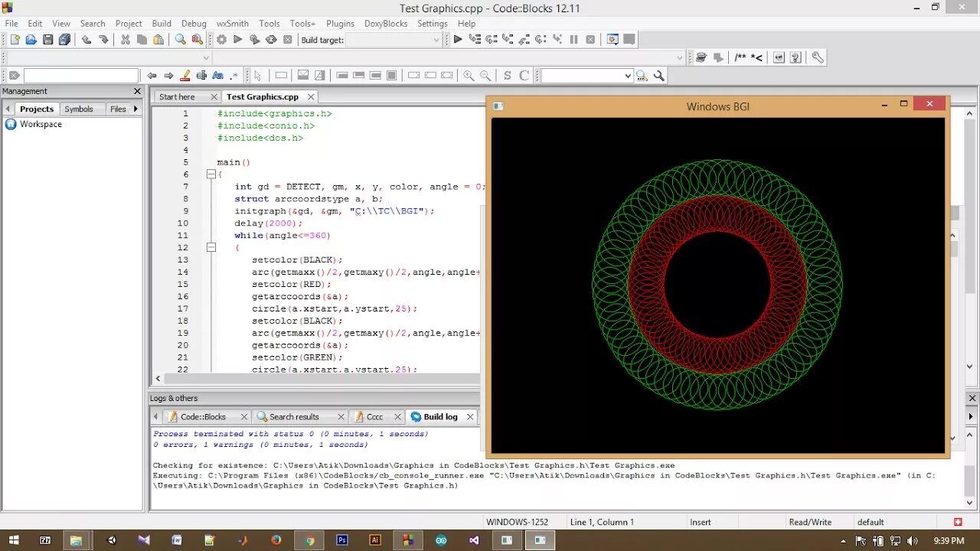Open Find with the magnifier icon
This screenshot has height=551, width=980.
pyautogui.click(x=181, y=40)
